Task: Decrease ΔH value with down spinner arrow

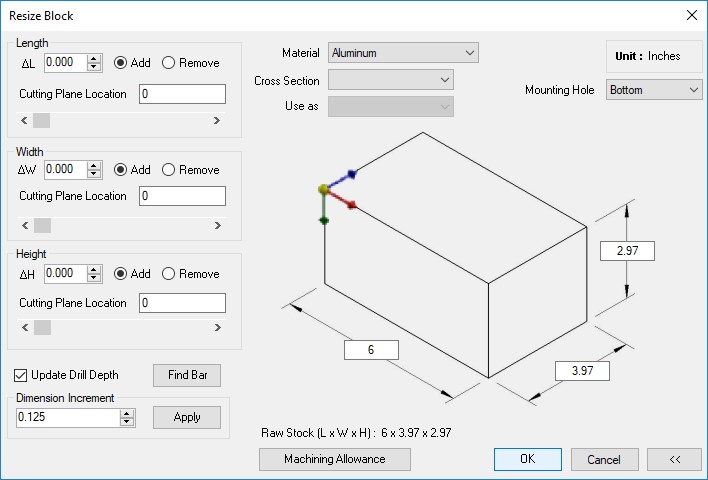Action: click(93, 278)
